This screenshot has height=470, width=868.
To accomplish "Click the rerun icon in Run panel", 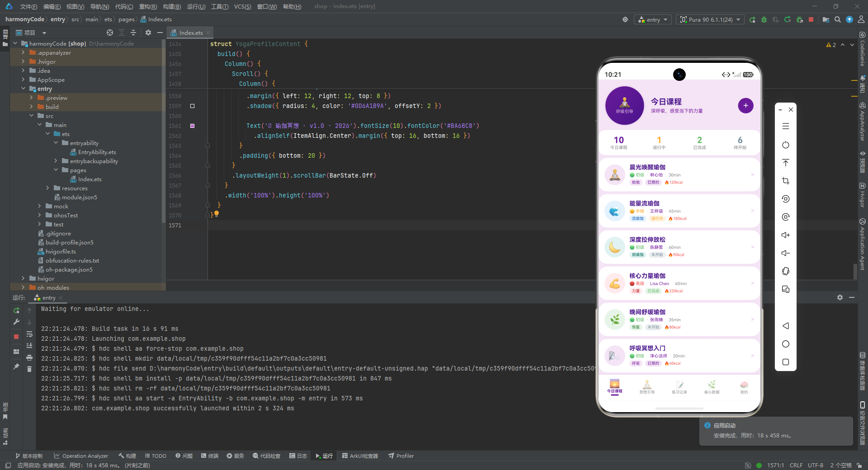I will [x=16, y=310].
